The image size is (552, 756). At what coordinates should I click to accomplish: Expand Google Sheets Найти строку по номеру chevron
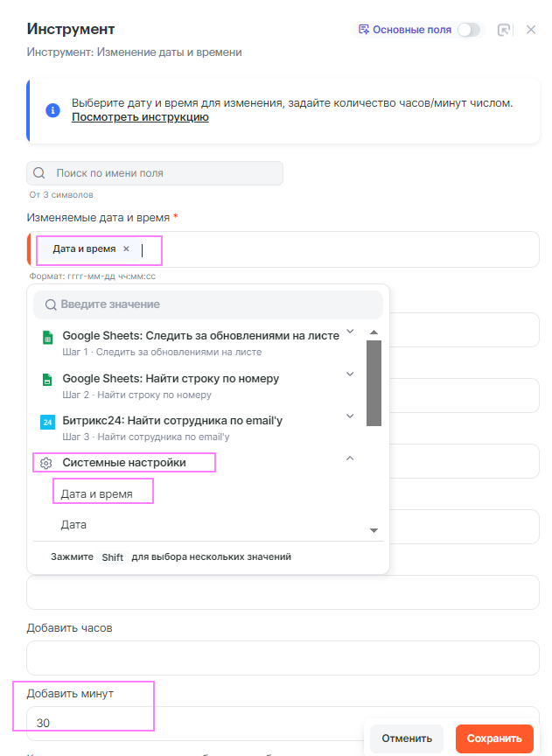[350, 374]
